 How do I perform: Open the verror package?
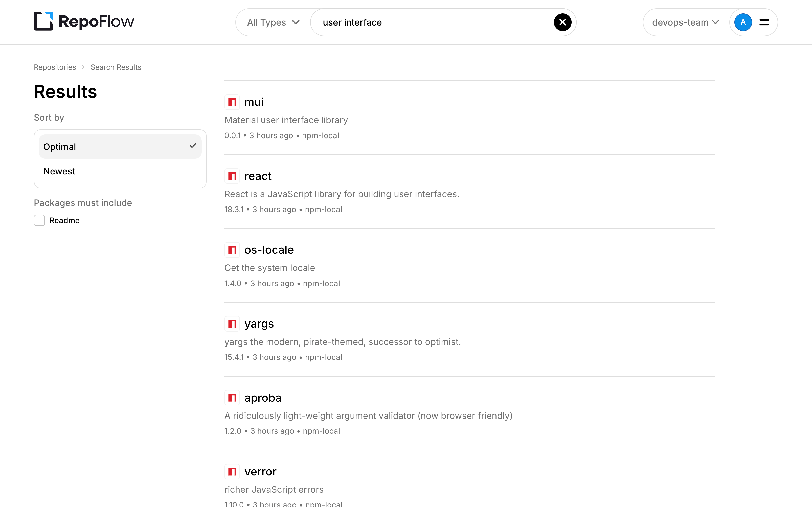pos(260,472)
